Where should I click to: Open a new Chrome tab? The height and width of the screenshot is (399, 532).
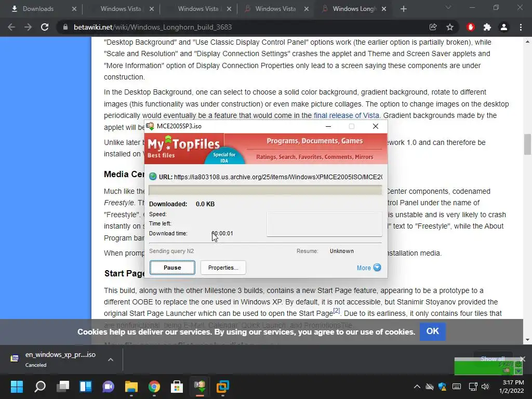[403, 9]
